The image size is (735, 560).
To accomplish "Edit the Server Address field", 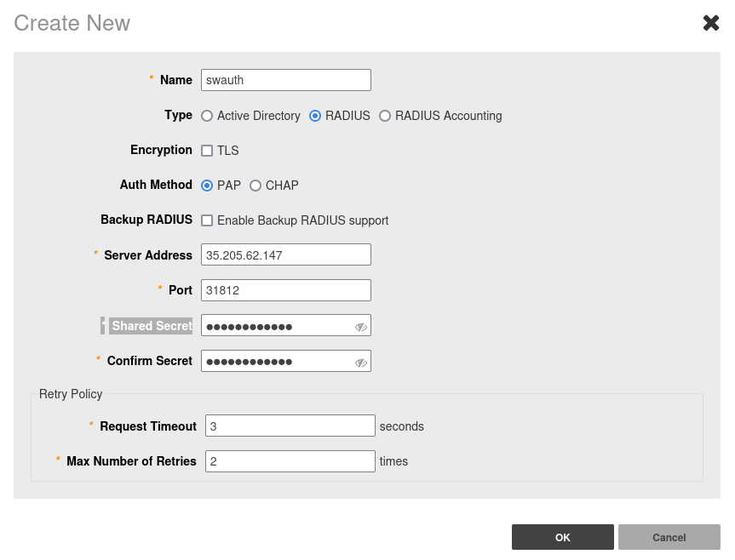I will tap(285, 254).
